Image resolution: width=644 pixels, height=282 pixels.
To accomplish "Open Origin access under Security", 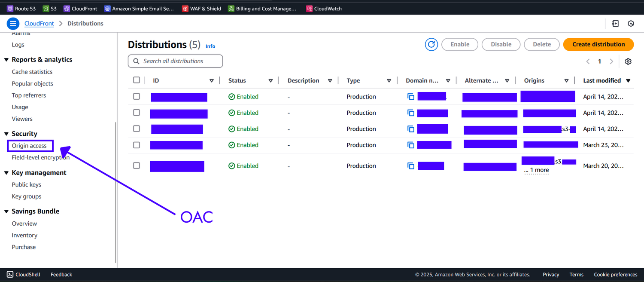I will point(29,146).
